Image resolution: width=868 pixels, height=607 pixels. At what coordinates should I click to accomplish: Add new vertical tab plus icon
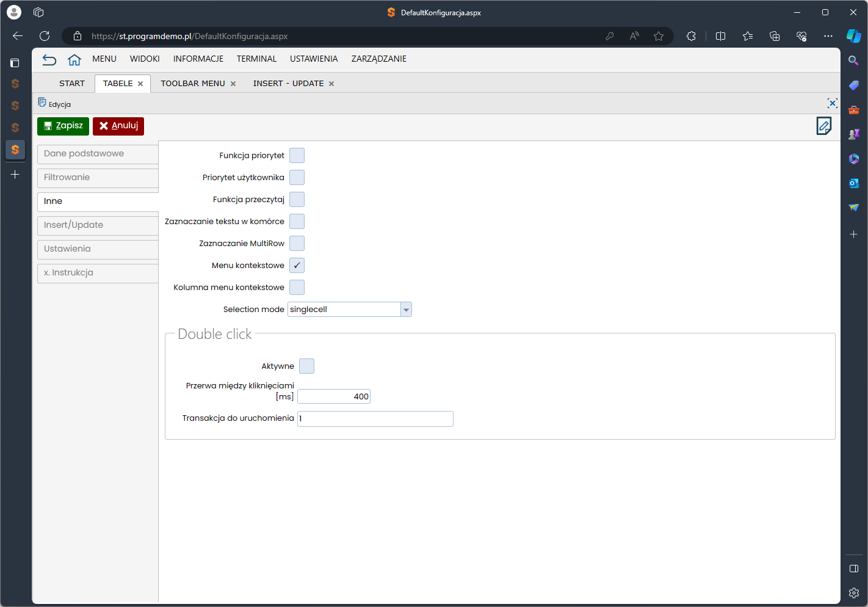(15, 175)
